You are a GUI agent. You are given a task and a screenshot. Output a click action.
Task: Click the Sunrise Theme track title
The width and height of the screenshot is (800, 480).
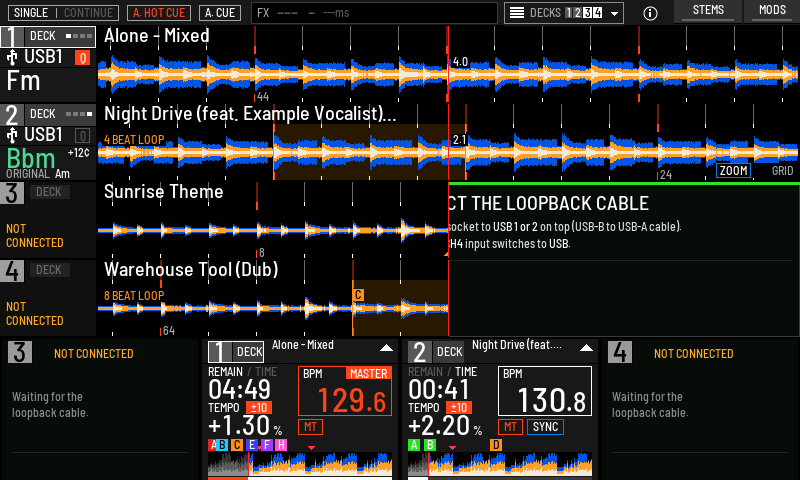[164, 192]
